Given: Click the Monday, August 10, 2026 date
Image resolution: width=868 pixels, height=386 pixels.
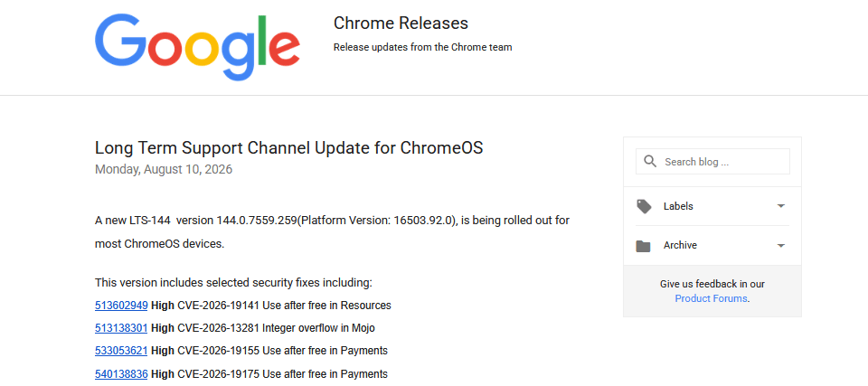Looking at the screenshot, I should pos(164,169).
